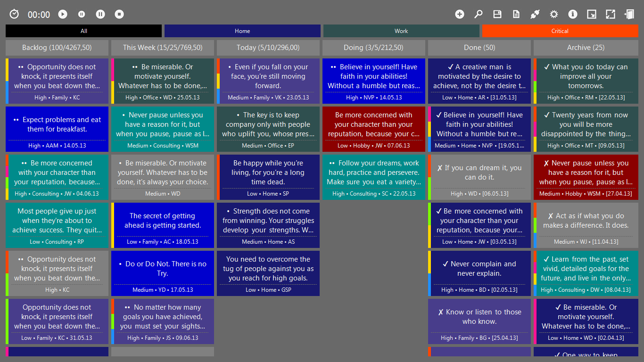Filter by the orange Critical tab

560,31
